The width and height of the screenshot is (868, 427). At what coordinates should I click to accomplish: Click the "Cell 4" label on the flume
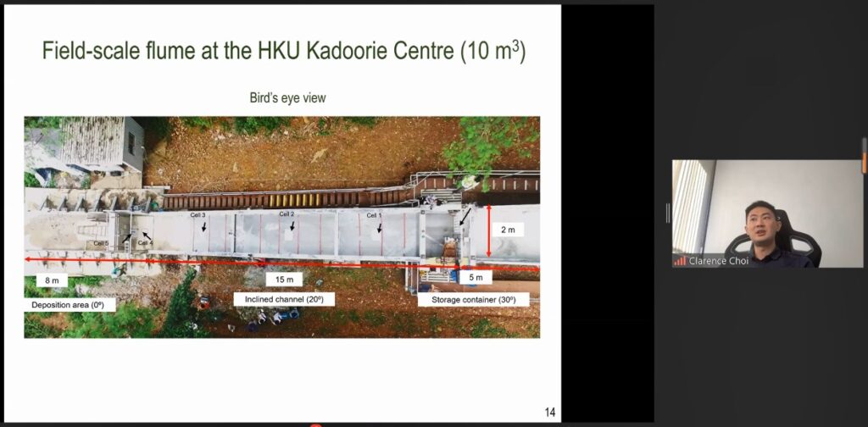145,243
